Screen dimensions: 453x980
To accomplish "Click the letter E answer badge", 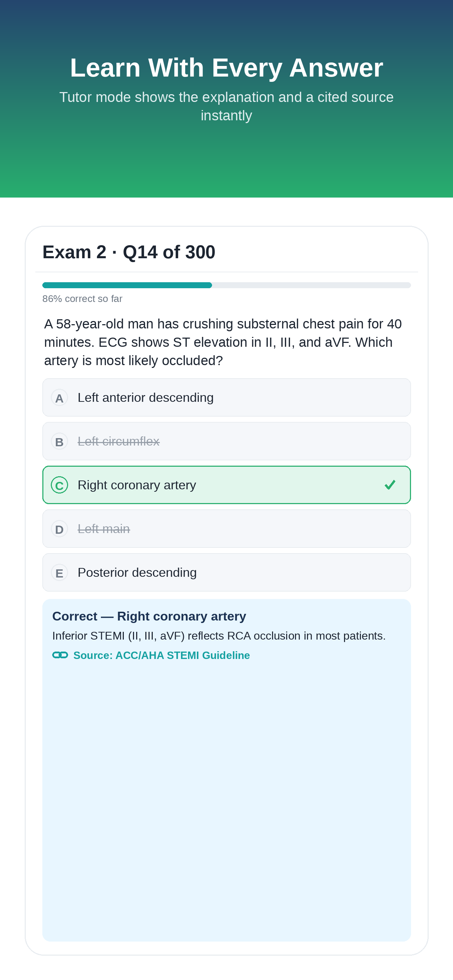I will 59,573.
